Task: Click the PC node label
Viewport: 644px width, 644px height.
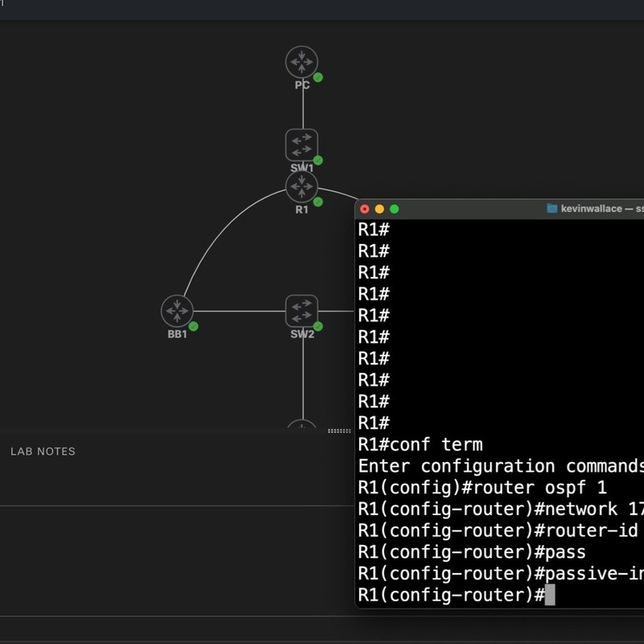Action: (x=302, y=85)
